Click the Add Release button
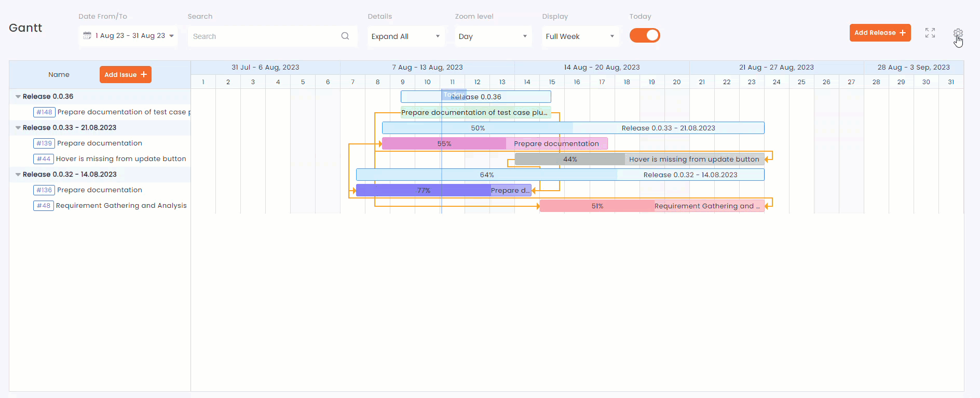Screen dimensions: 980x398 tap(880, 33)
